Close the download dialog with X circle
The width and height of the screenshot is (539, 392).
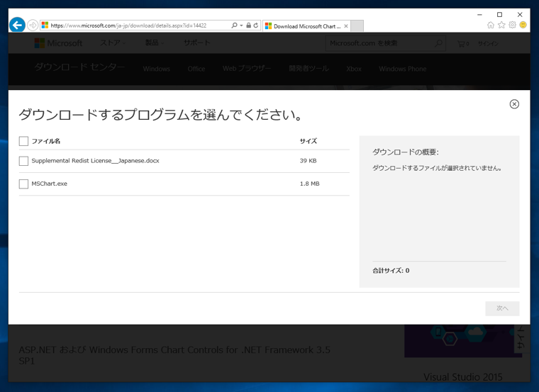(x=514, y=104)
